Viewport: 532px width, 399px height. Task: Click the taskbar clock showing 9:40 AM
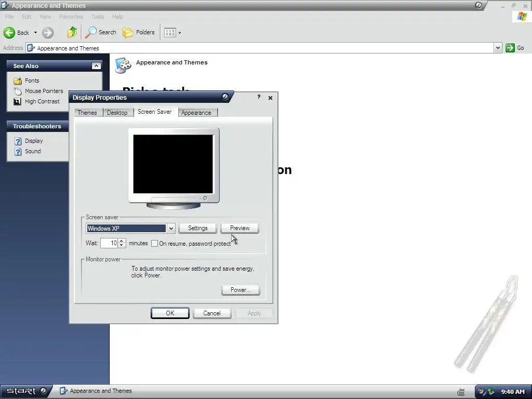[x=513, y=392]
